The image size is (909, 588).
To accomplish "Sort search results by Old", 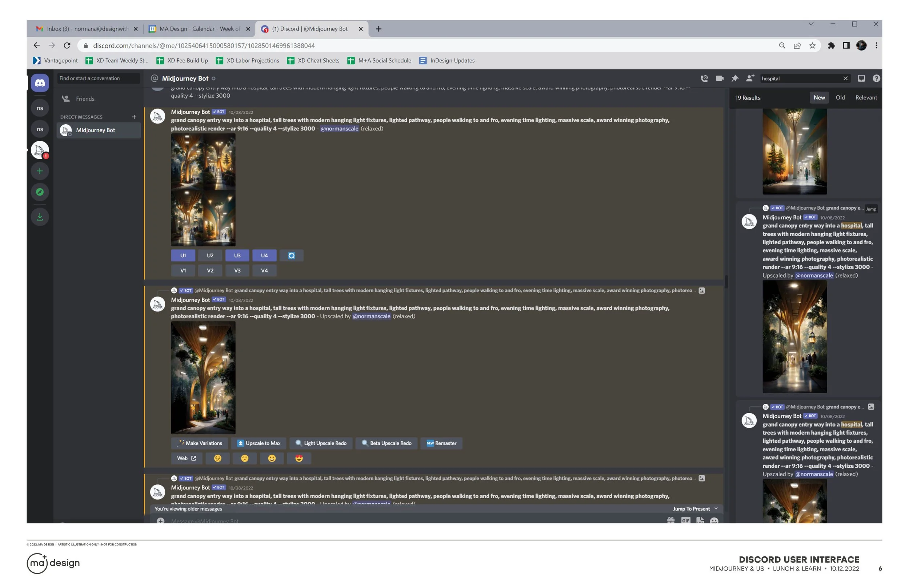I will click(x=840, y=98).
